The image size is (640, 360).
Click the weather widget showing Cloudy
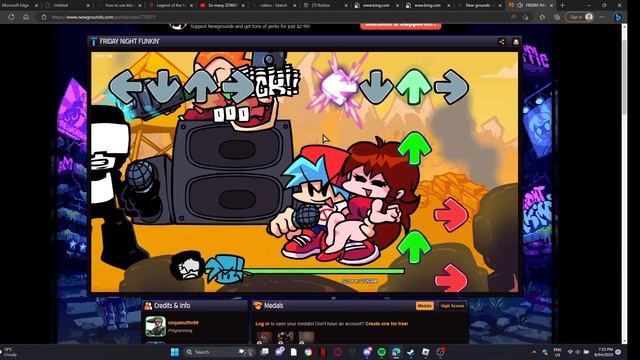click(x=9, y=352)
